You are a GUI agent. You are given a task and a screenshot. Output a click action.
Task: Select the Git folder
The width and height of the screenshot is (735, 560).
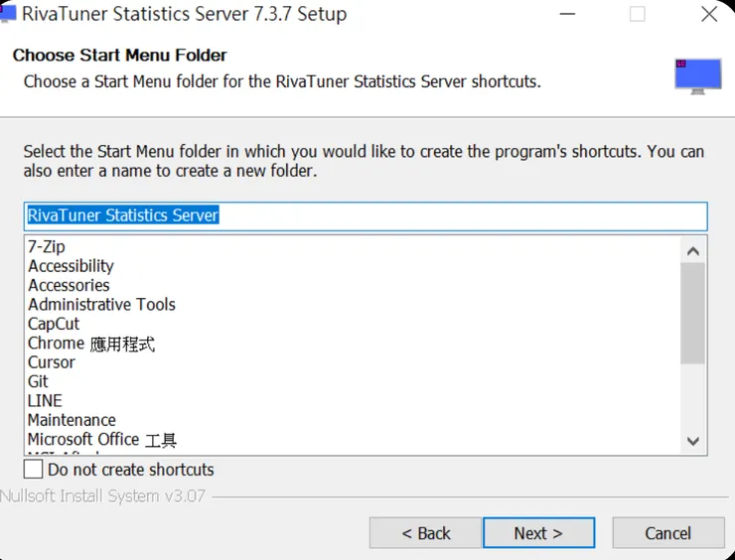click(x=38, y=381)
